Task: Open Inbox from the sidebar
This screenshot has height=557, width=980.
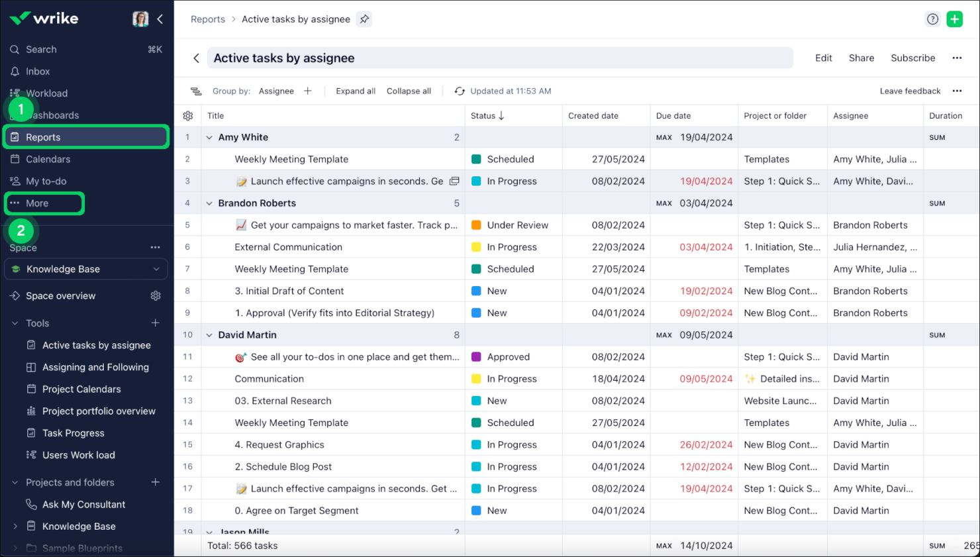Action: [x=38, y=71]
